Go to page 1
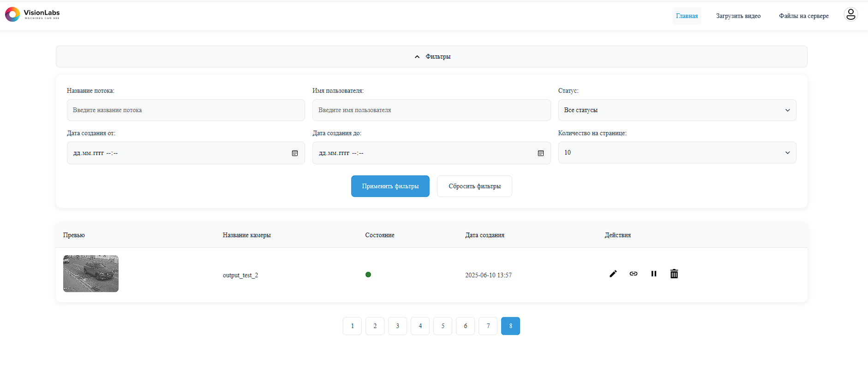Viewport: 868px width, 371px height. click(352, 326)
